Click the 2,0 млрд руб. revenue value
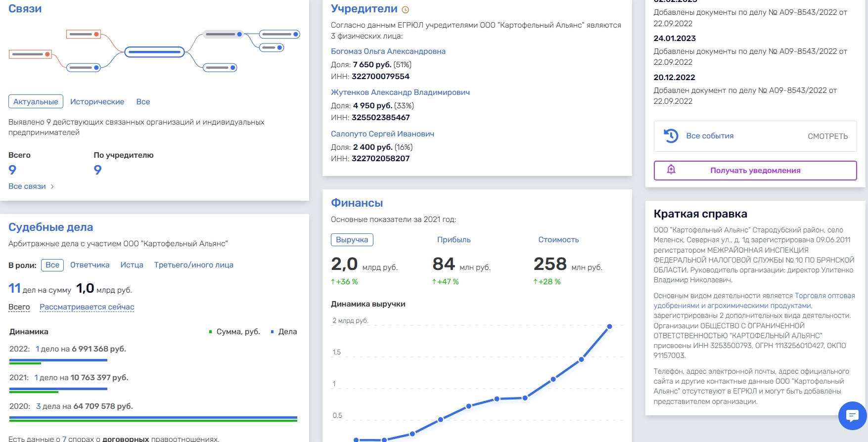This screenshot has height=442, width=868. click(364, 264)
